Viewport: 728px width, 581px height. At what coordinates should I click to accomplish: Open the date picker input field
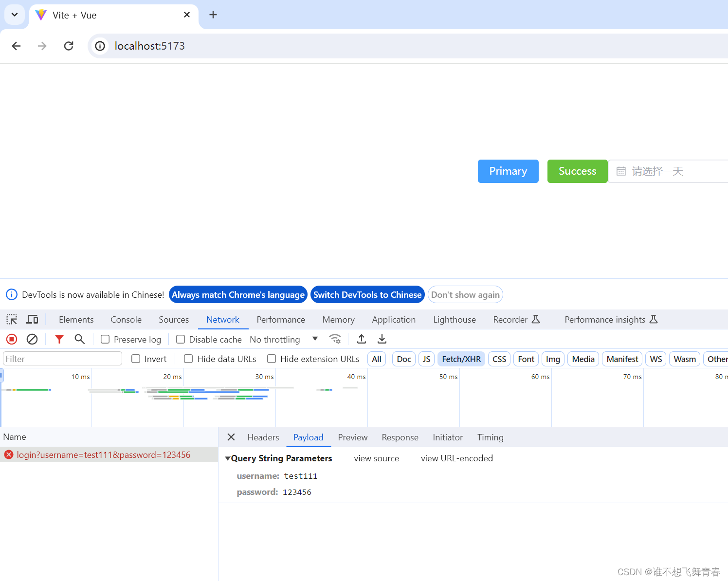pos(668,171)
